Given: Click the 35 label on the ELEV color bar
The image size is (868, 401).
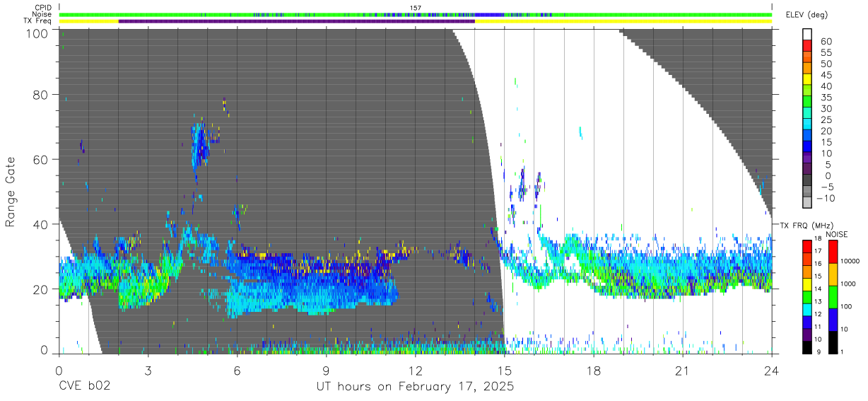Looking at the screenshot, I should coord(826,98).
